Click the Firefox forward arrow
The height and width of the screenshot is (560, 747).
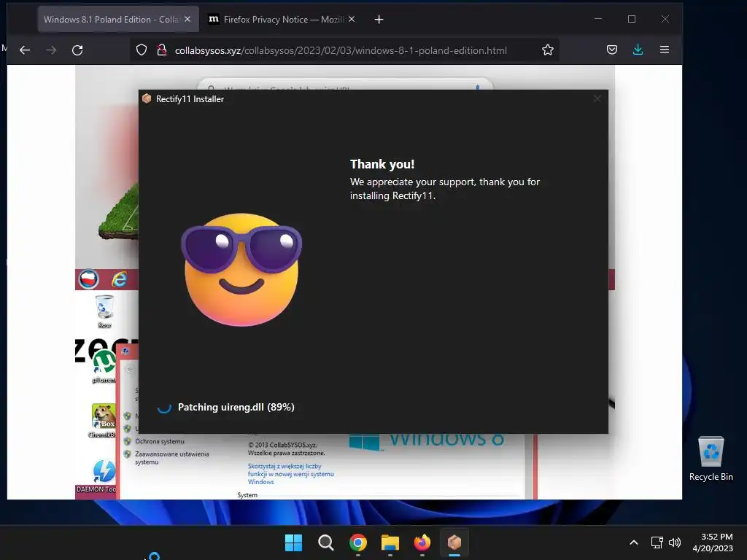click(x=51, y=50)
